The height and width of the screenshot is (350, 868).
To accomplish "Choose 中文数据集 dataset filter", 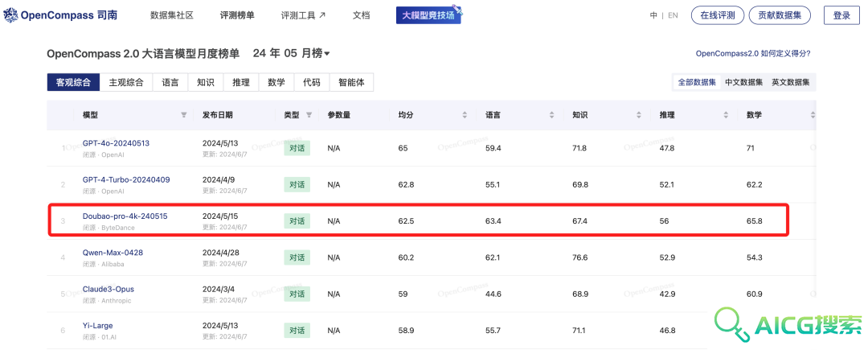I will (744, 82).
